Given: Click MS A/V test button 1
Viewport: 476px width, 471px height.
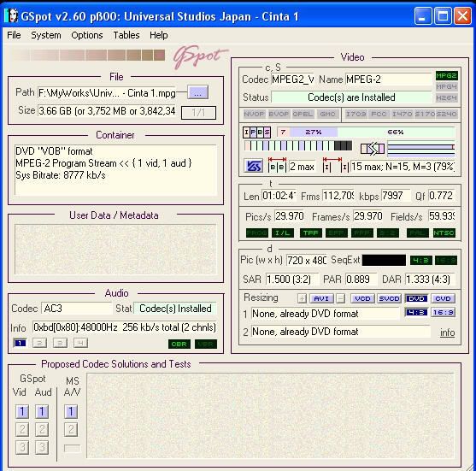Looking at the screenshot, I should (x=71, y=412).
